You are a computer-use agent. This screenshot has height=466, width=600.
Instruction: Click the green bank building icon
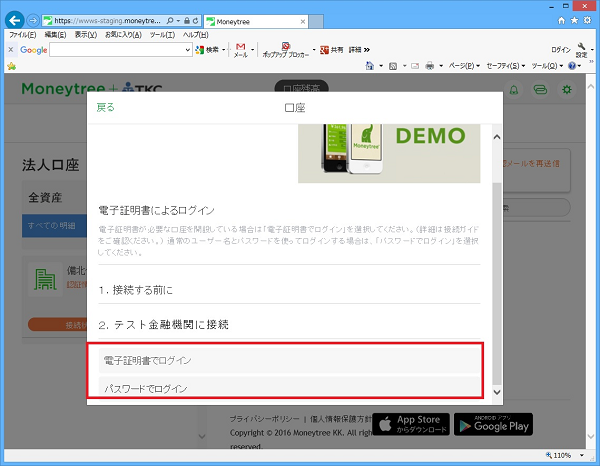point(45,279)
